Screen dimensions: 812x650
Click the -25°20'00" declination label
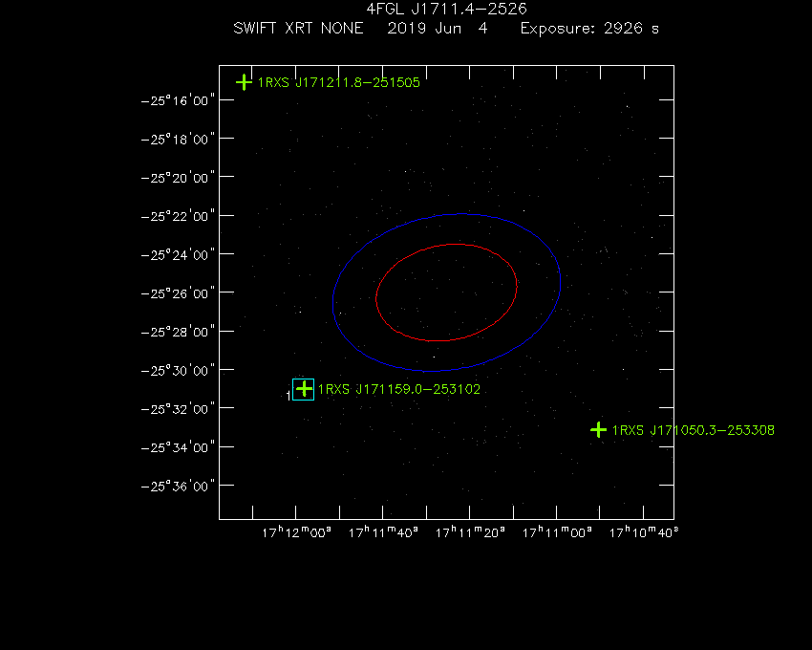click(178, 177)
